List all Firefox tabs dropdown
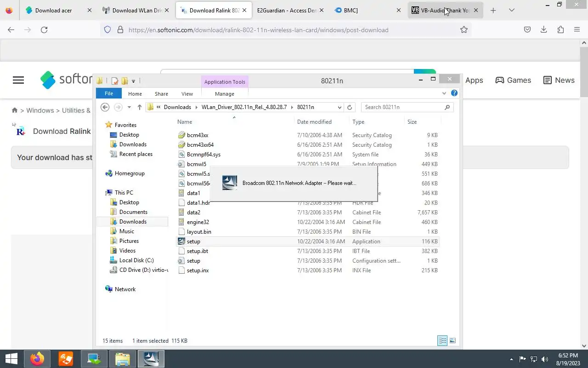588x368 pixels. 512,10
